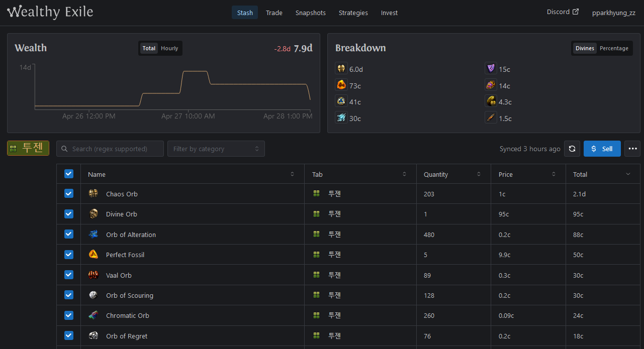The width and height of the screenshot is (644, 349).
Task: Click the breakdown icon next to 14c
Action: pos(491,85)
